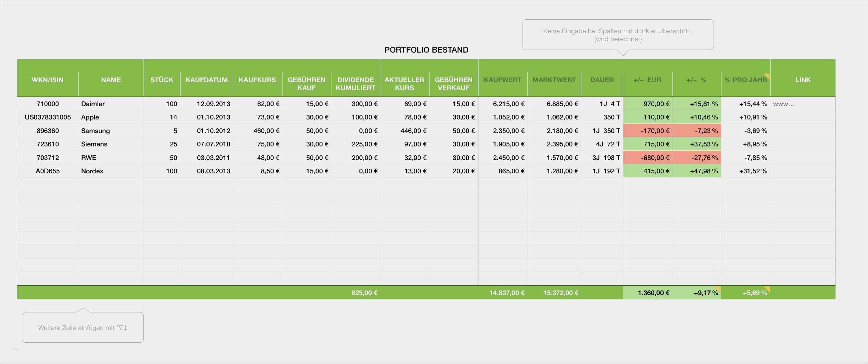Select the LINK column header
This screenshot has width=868, height=364.
(803, 80)
